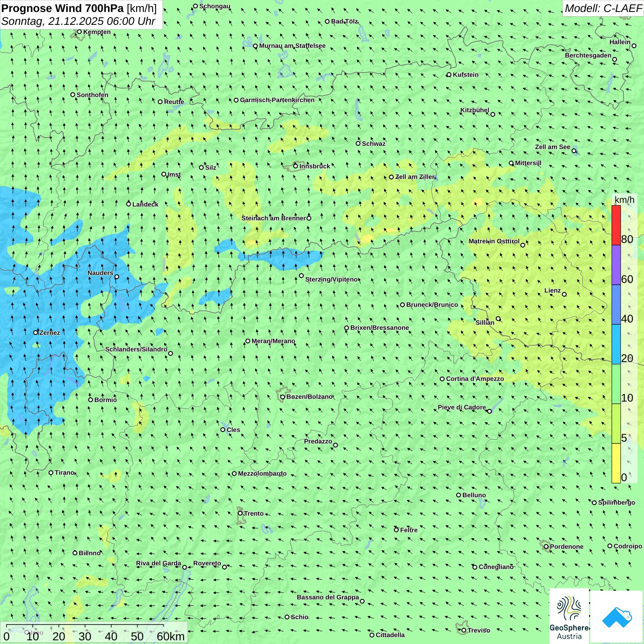The image size is (644, 644).
Task: Click the 'Bassano del Grappa' label
Action: 328,597
